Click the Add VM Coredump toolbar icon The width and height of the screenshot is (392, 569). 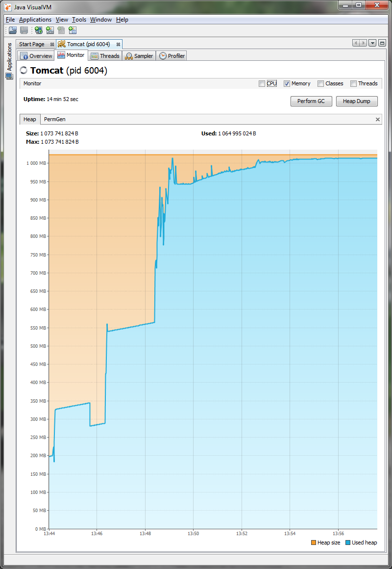coord(61,30)
